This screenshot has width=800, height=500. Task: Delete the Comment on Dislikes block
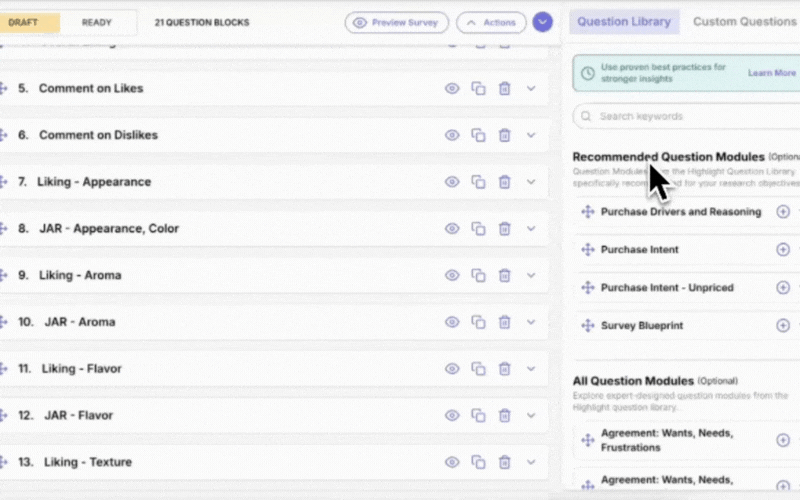click(x=505, y=136)
